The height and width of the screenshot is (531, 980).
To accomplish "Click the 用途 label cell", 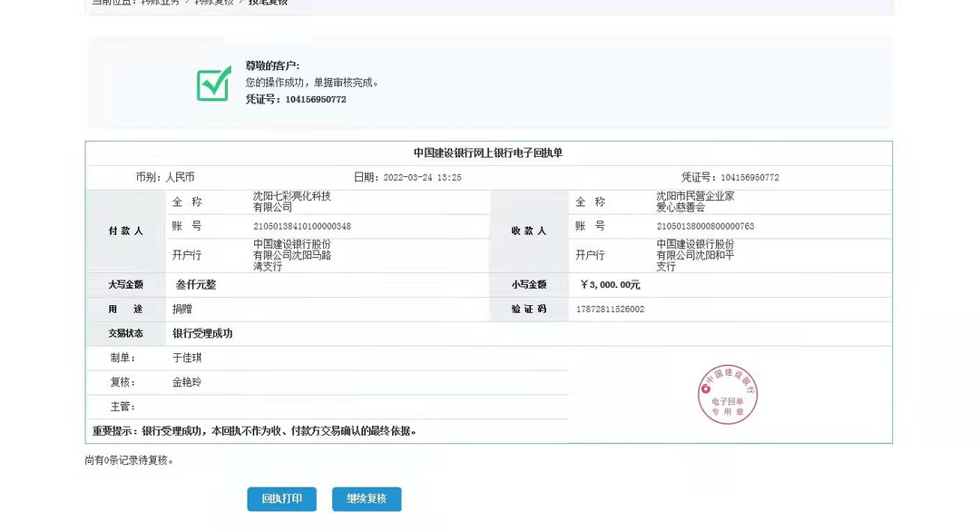I will pos(125,309).
